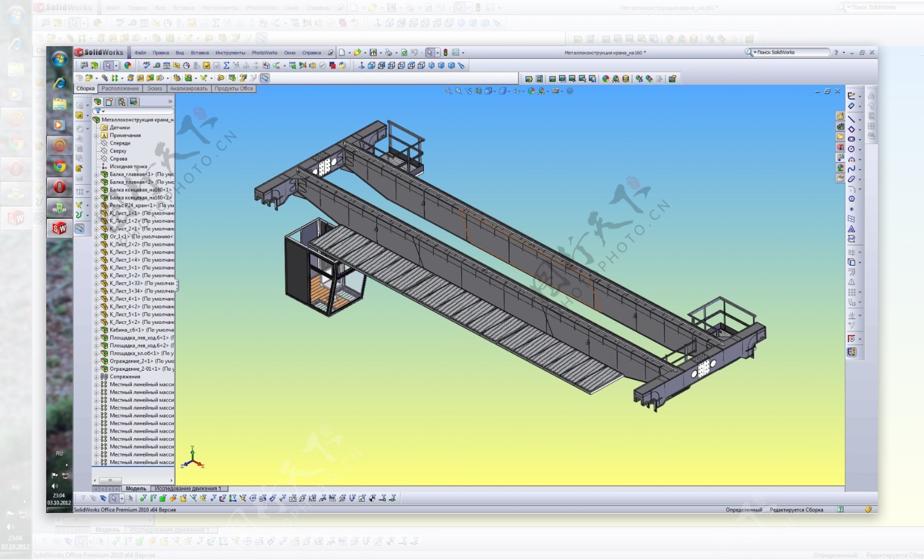Switch to the Расположение tab
This screenshot has height=560, width=924.
tap(120, 89)
